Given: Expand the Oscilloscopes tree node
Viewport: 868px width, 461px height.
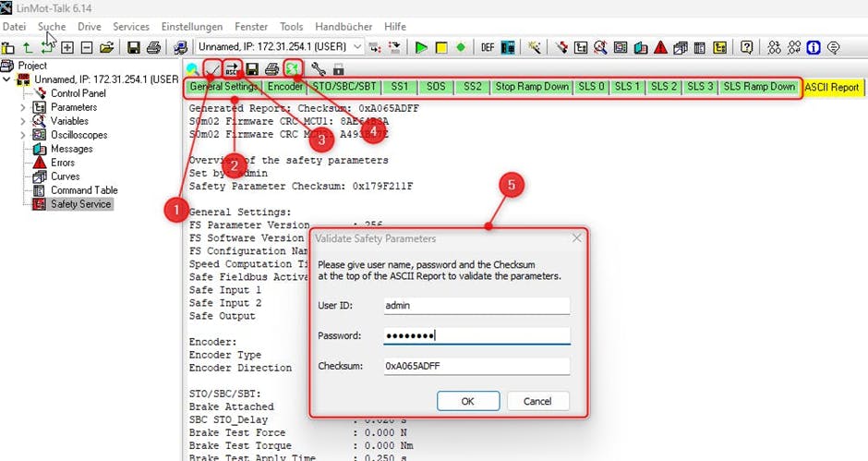Looking at the screenshot, I should [x=23, y=135].
